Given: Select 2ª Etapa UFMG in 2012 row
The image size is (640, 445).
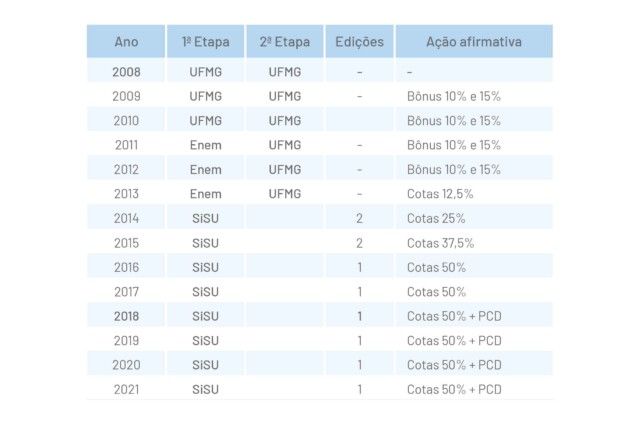Looking at the screenshot, I should click(284, 169).
